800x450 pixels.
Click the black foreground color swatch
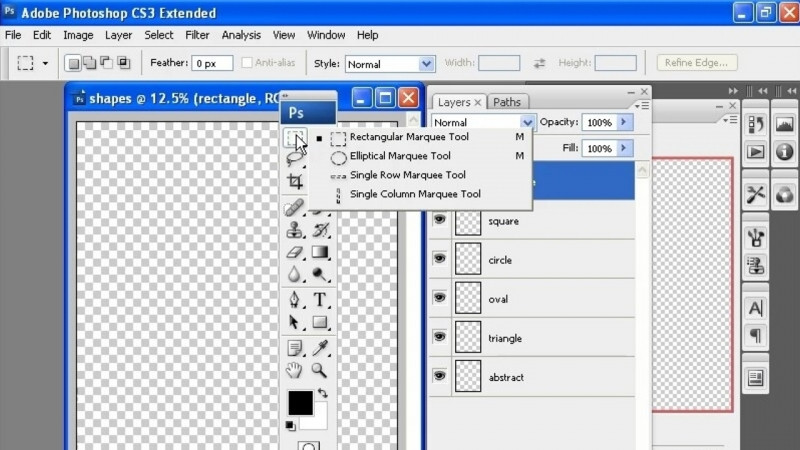pos(301,403)
